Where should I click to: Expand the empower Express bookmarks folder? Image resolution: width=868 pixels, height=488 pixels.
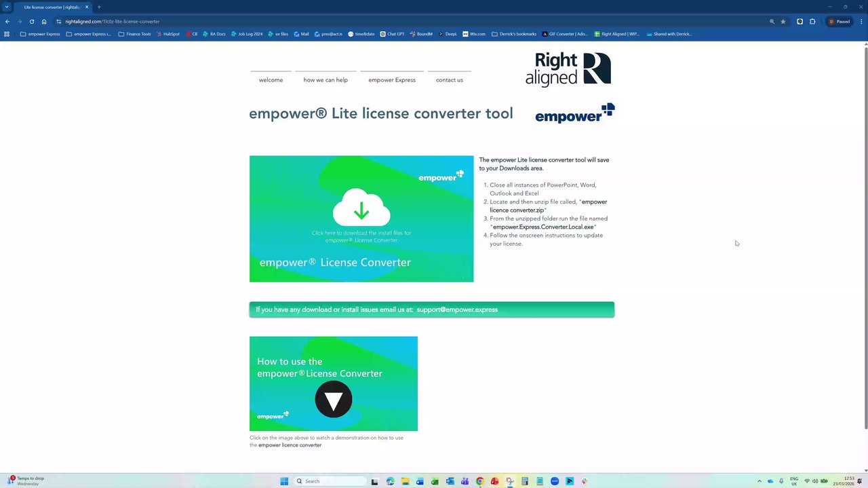tap(40, 34)
